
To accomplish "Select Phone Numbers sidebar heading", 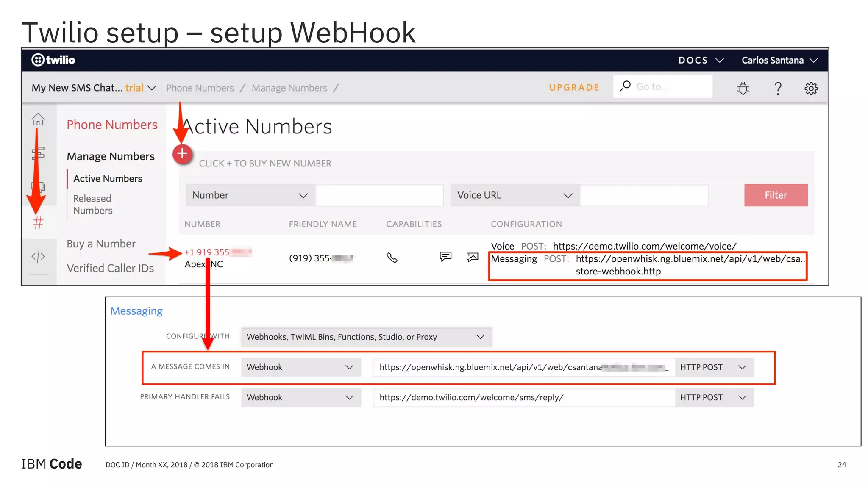I will pos(112,125).
